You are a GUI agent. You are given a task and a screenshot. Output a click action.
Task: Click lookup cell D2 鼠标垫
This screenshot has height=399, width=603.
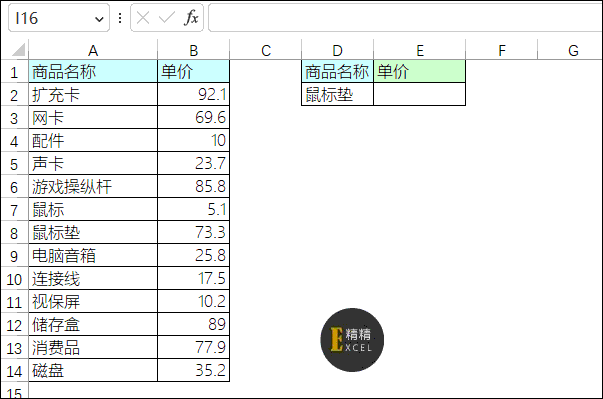point(337,95)
